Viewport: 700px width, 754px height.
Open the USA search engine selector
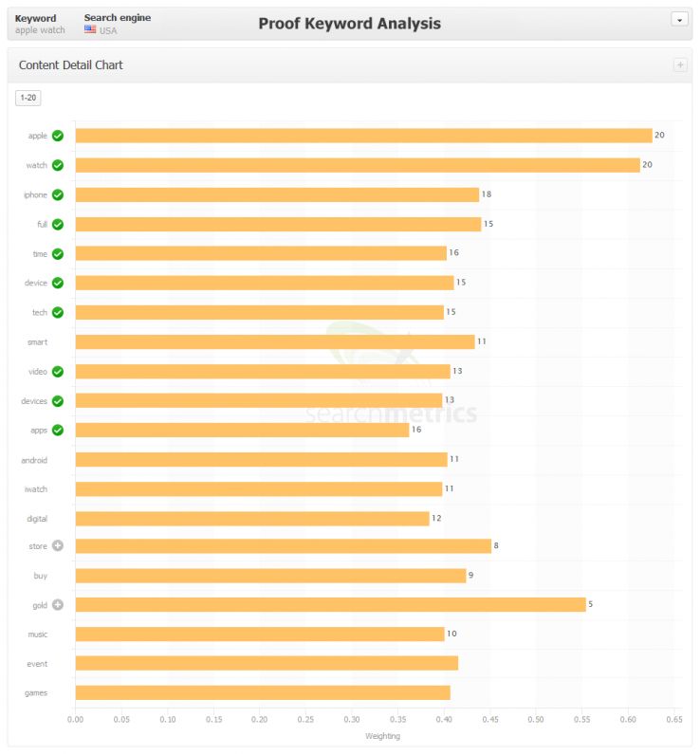point(101,30)
